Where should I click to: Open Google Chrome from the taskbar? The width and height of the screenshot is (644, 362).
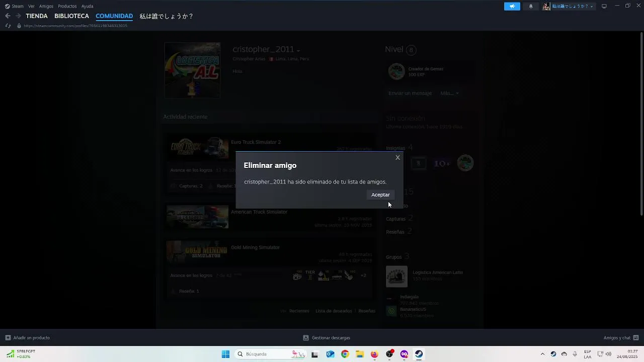[345, 354]
